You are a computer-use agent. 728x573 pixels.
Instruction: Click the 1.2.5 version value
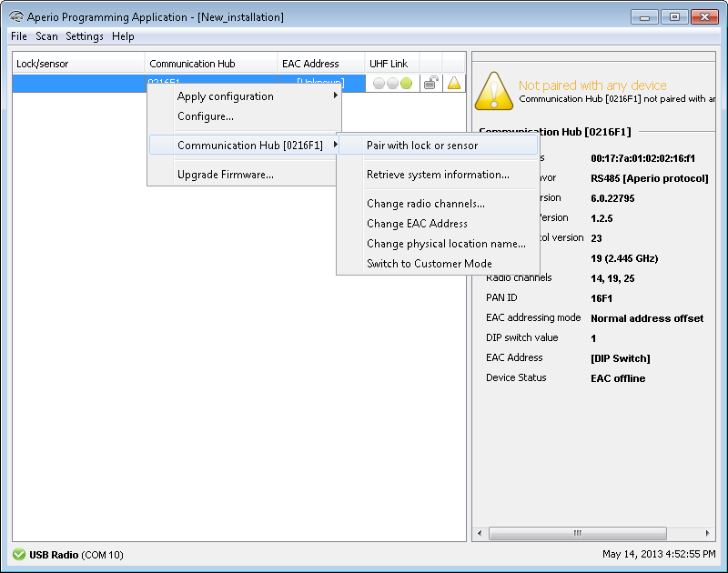point(602,218)
